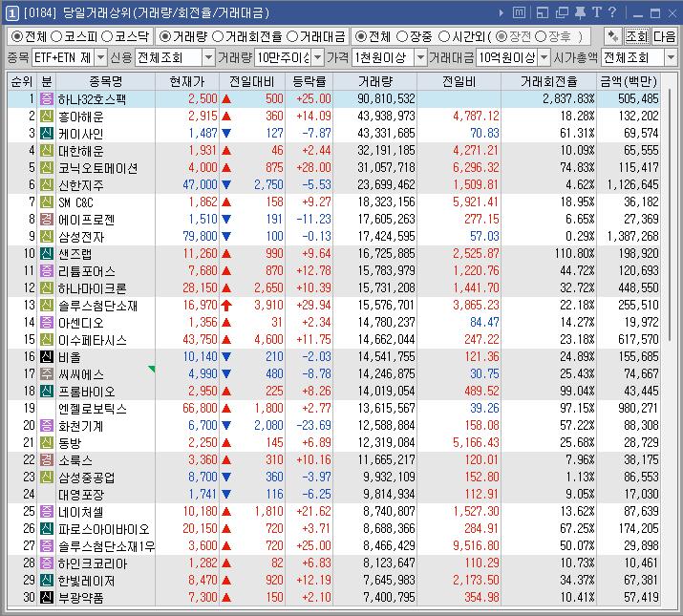The image size is (683, 616).
Task: Click 하인크코리아 price 1,282
Action: [203, 563]
